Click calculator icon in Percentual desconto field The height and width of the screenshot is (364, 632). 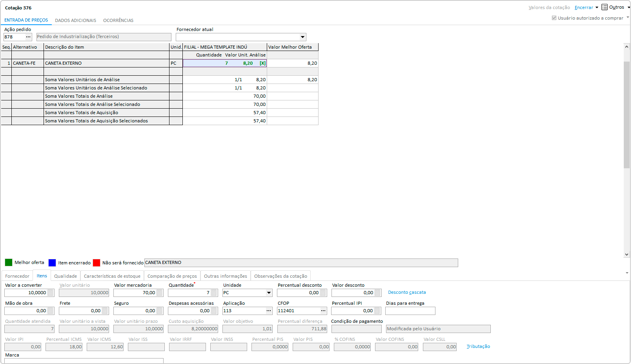pos(323,293)
